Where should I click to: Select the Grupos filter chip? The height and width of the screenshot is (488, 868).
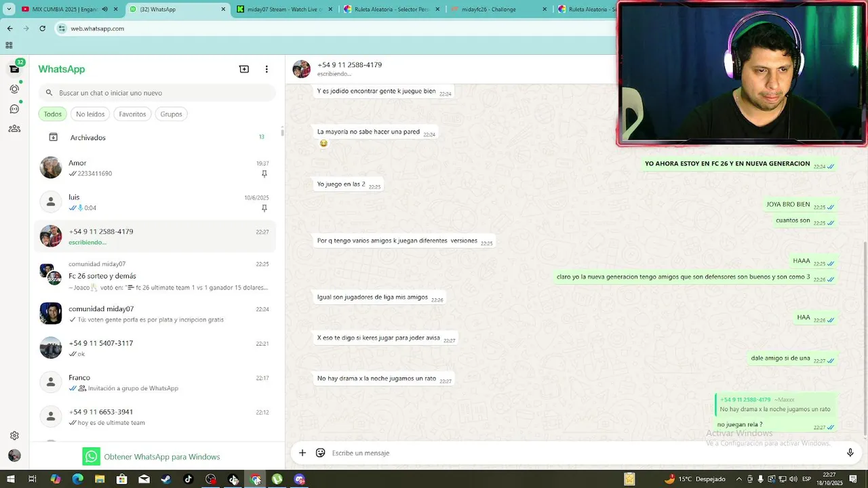pyautogui.click(x=171, y=114)
